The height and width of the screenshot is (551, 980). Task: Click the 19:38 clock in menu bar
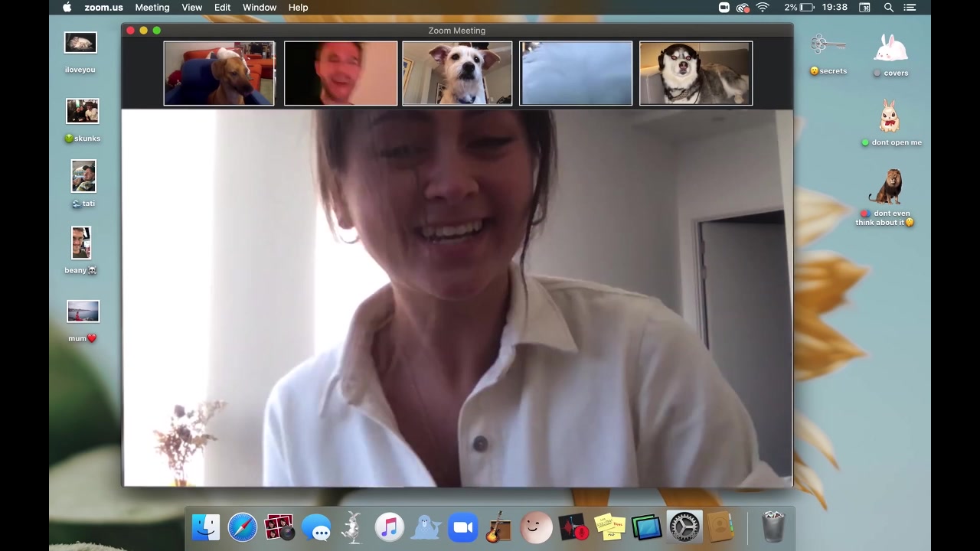coord(835,8)
